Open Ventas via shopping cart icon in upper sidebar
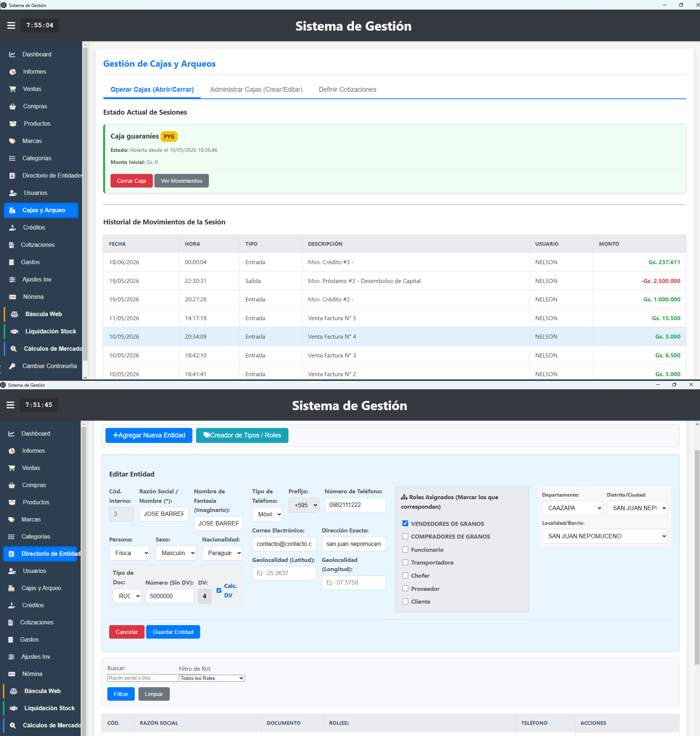Screen dimensions: 700x736 (x=13, y=89)
